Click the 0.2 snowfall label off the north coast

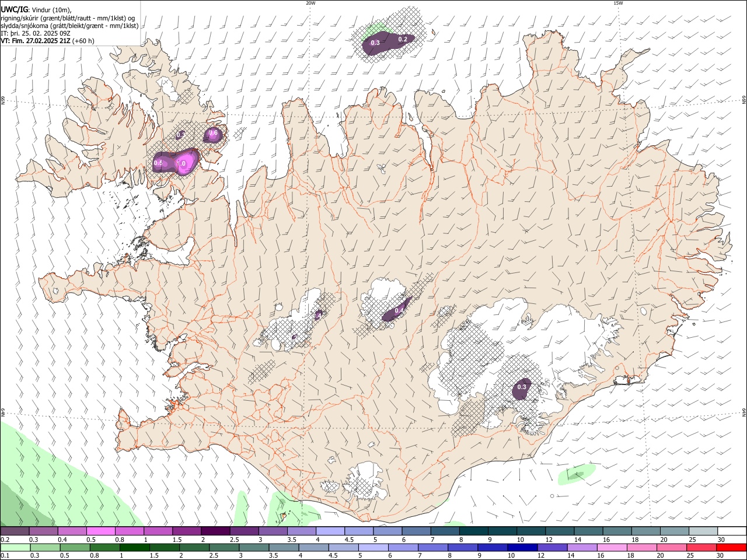coord(403,40)
